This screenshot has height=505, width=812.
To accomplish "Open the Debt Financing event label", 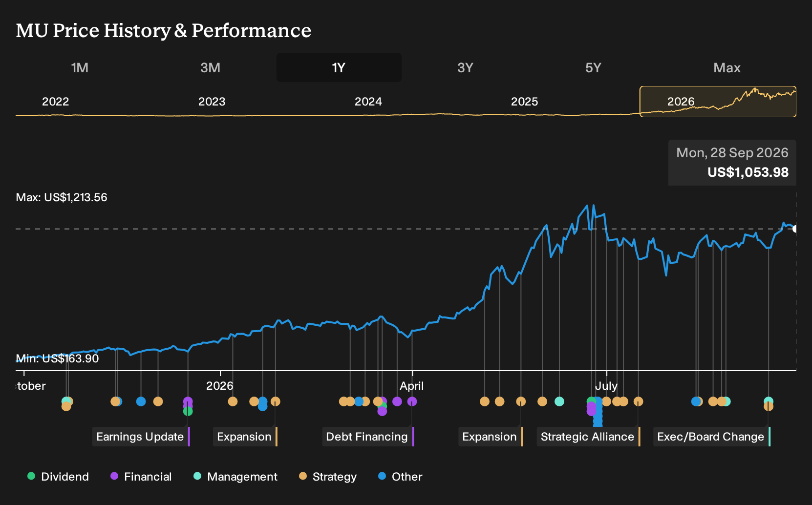I will coord(368,437).
